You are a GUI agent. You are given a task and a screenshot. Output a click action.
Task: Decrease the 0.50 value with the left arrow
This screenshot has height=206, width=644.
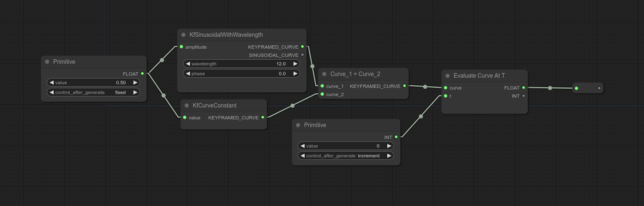52,83
